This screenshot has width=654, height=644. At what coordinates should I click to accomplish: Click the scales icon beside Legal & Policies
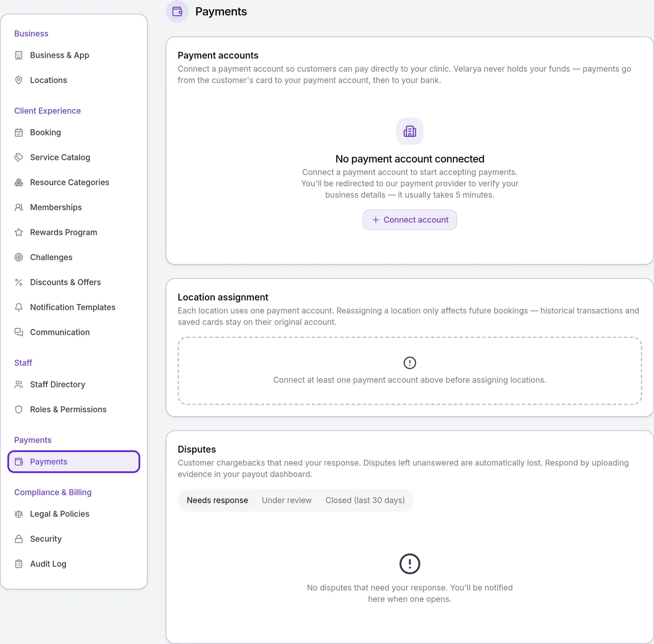click(x=19, y=514)
